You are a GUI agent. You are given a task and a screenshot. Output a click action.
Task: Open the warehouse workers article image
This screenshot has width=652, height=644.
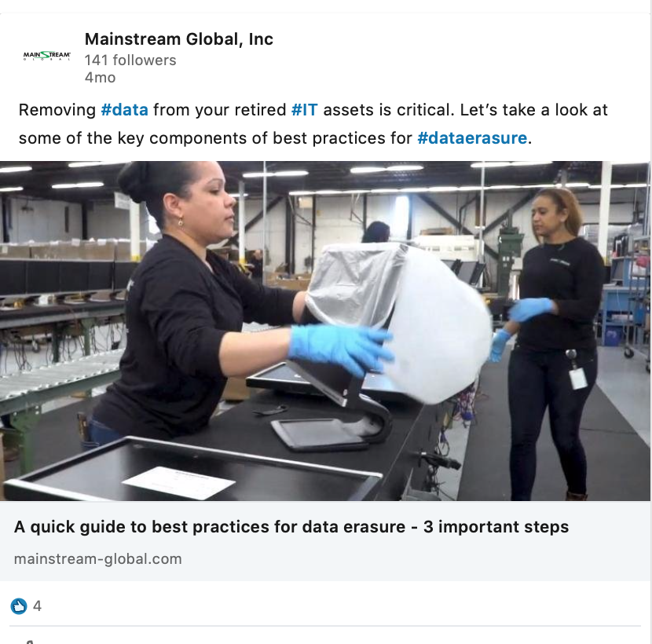[x=324, y=331]
